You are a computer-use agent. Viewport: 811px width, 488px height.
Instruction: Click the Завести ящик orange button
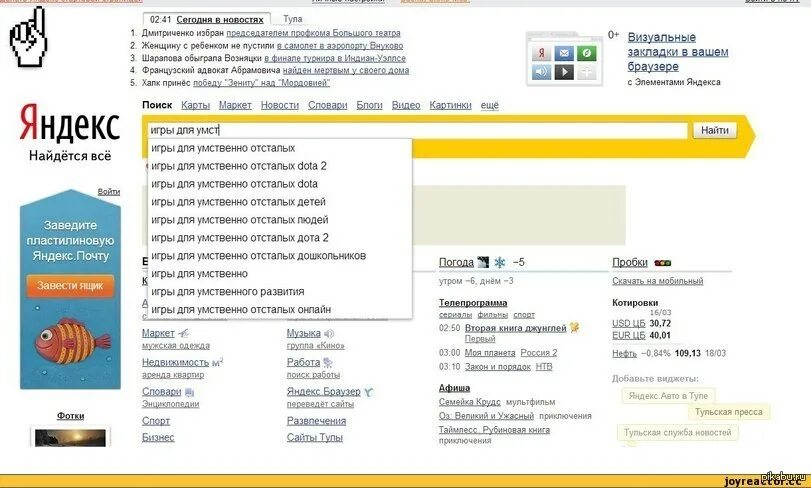70,285
